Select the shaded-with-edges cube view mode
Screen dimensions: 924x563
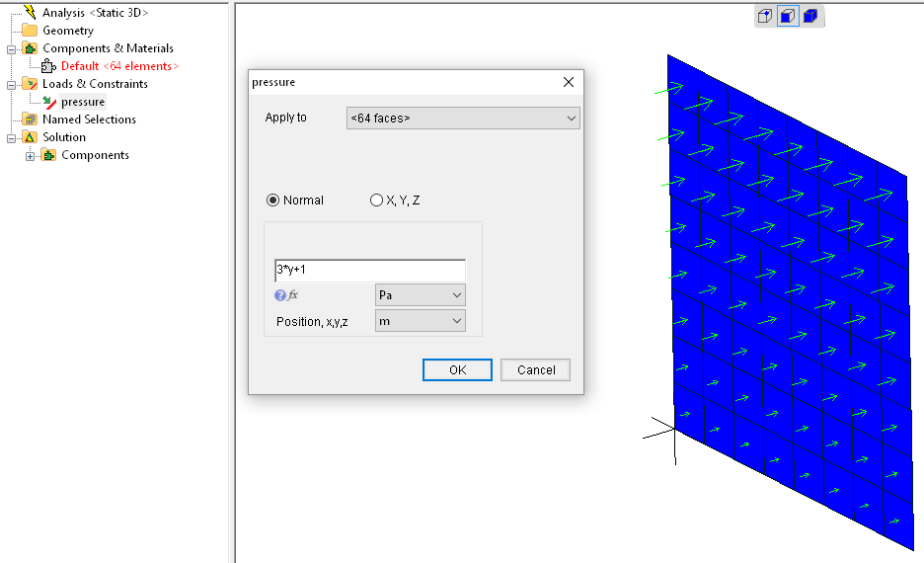(788, 16)
